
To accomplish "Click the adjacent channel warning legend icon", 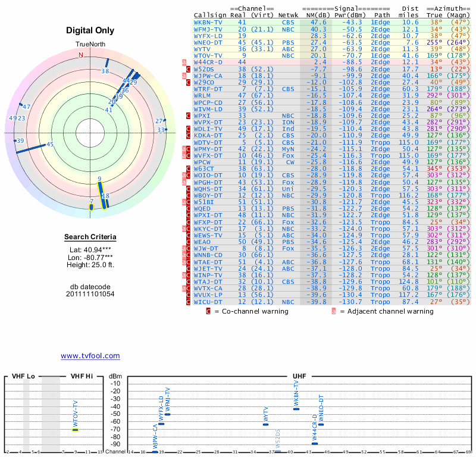I will [334, 311].
